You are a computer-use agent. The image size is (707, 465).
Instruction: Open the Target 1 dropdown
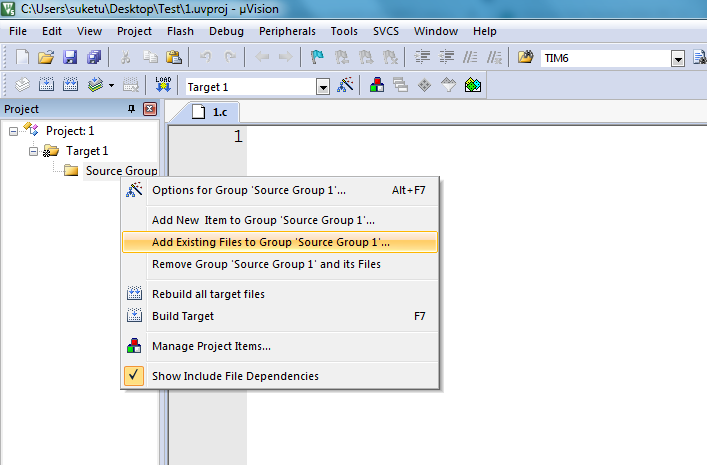point(323,87)
